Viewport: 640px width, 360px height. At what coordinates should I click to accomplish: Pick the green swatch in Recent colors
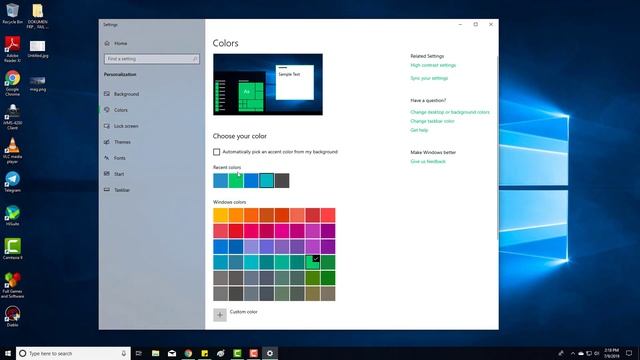pyautogui.click(x=236, y=181)
